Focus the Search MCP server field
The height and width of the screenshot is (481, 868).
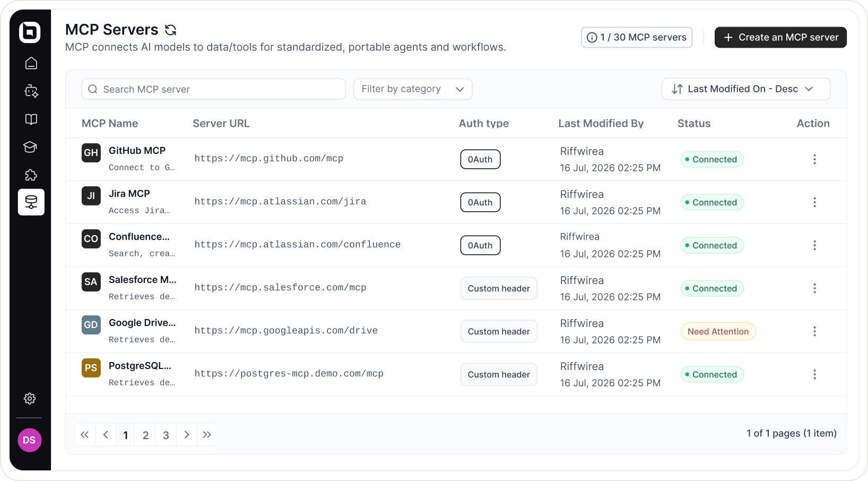pos(214,89)
